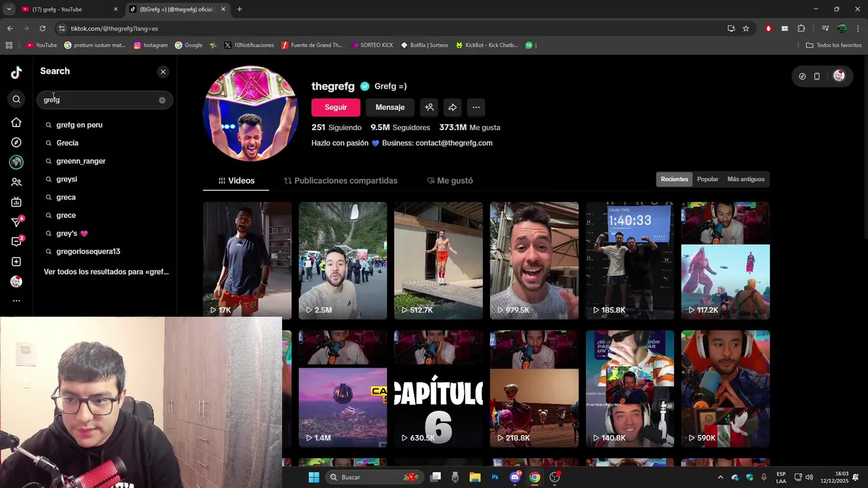This screenshot has height=488, width=868.
Task: Bookmark this page with the star icon
Action: (746, 28)
